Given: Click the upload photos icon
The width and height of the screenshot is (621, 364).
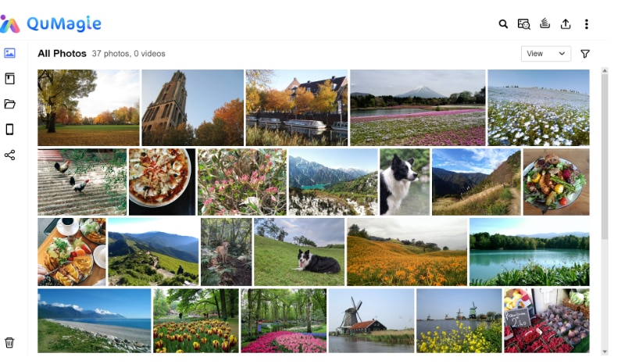Looking at the screenshot, I should [x=566, y=24].
